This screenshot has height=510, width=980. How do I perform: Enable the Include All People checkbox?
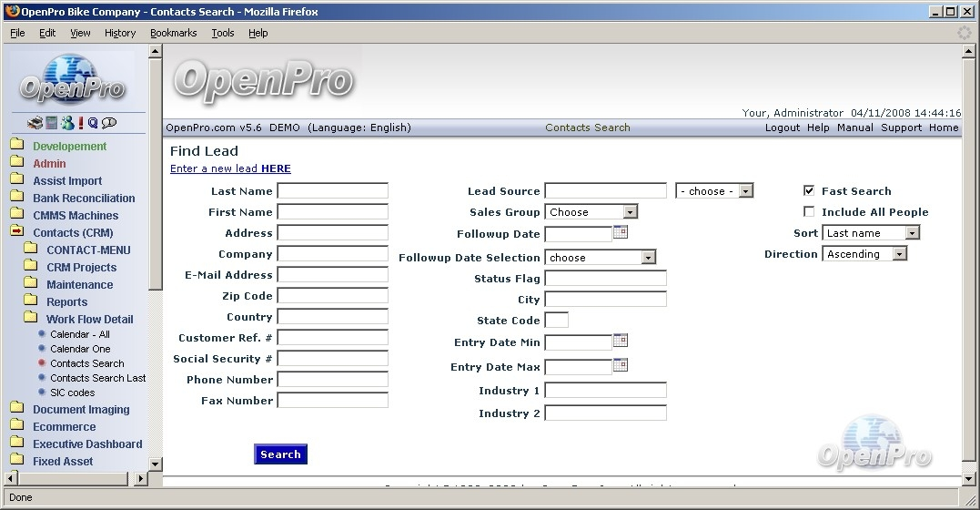pyautogui.click(x=809, y=212)
